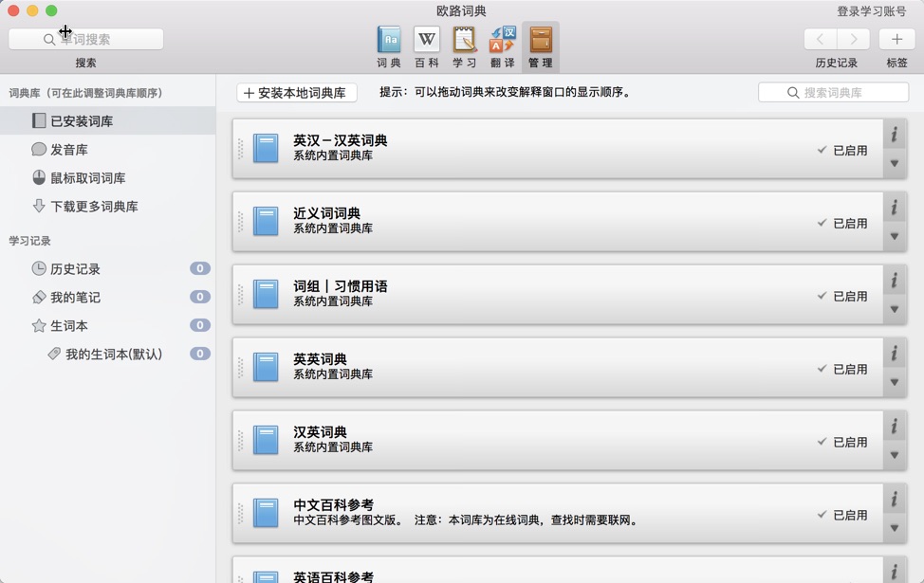The width and height of the screenshot is (924, 583).
Task: Click the info icon for 近义词词典
Action: (x=895, y=208)
